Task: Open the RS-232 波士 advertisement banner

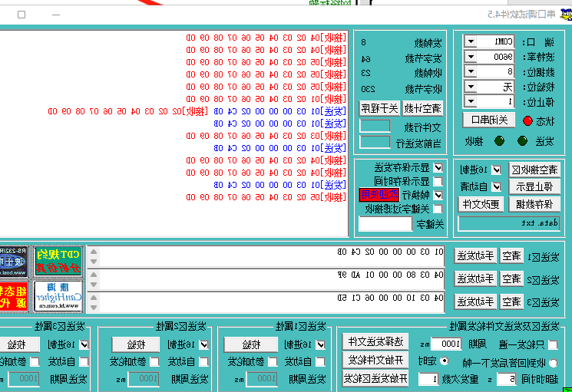Action: (x=14, y=261)
